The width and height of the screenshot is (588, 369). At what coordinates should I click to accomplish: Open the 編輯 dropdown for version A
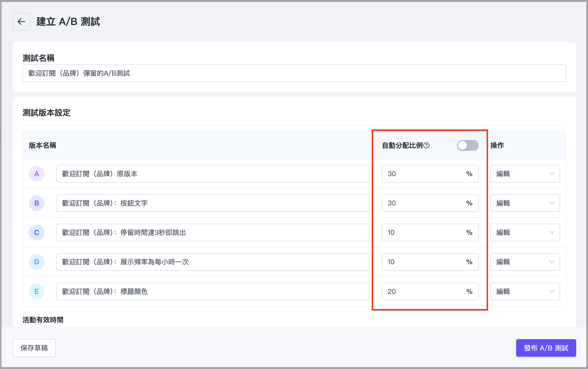525,174
